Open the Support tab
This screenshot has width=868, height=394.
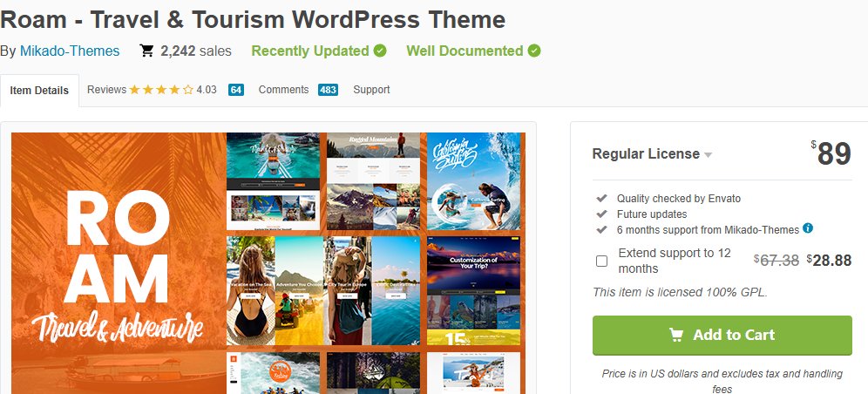[x=371, y=90]
